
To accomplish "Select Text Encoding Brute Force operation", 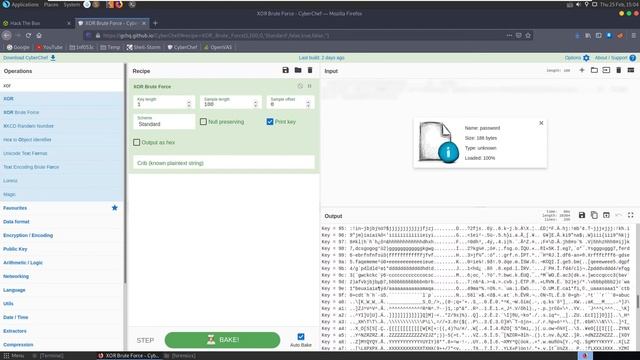I will tap(61, 167).
